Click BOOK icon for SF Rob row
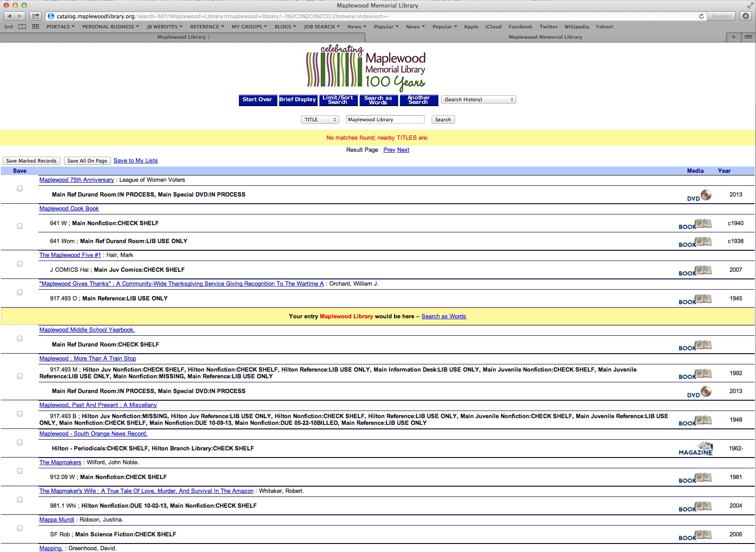The height and width of the screenshot is (552, 756). (695, 535)
